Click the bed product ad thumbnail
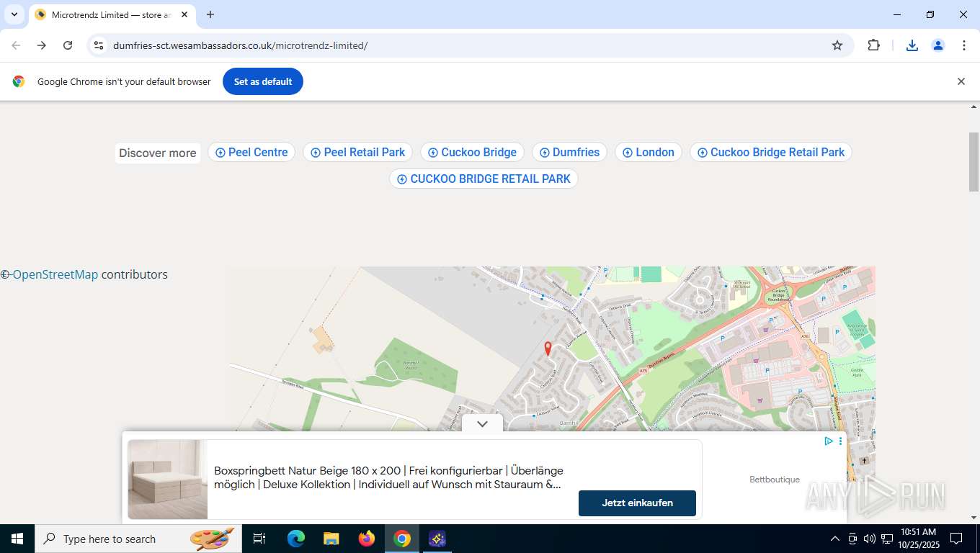Image resolution: width=980 pixels, height=553 pixels. (168, 479)
